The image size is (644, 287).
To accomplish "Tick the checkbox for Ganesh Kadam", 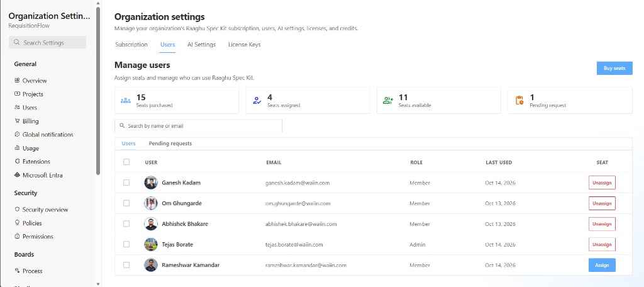I will (x=126, y=183).
